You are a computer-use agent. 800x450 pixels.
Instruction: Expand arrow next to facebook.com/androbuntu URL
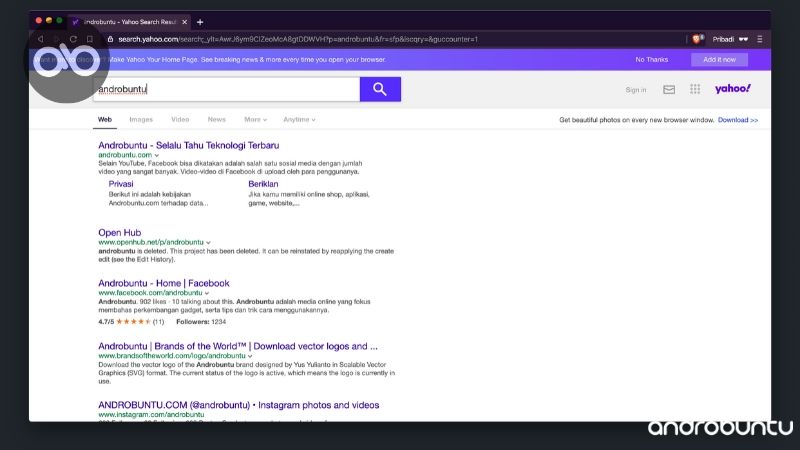coord(207,293)
